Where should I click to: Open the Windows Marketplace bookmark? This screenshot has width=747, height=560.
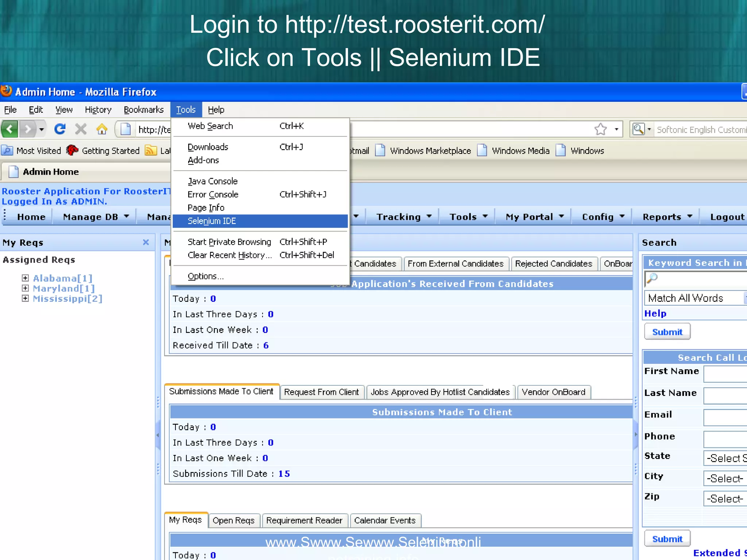tap(423, 151)
